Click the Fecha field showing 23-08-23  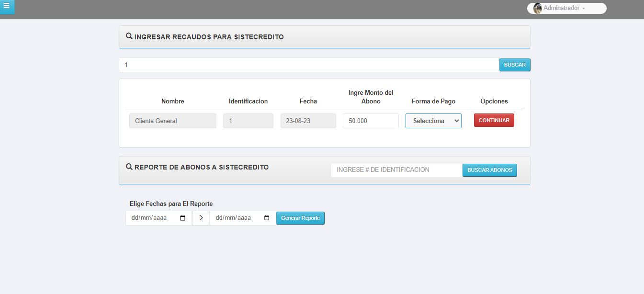click(308, 121)
